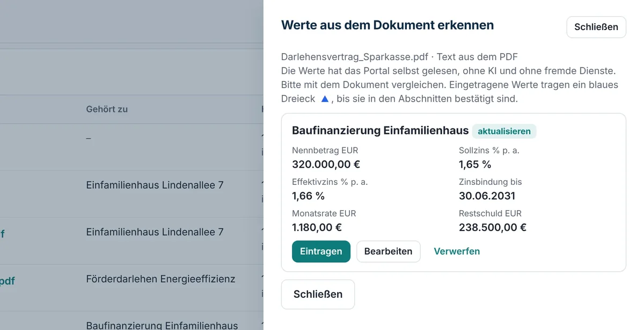This screenshot has width=644, height=330.
Task: Click the green aktualisieren badge
Action: [504, 131]
